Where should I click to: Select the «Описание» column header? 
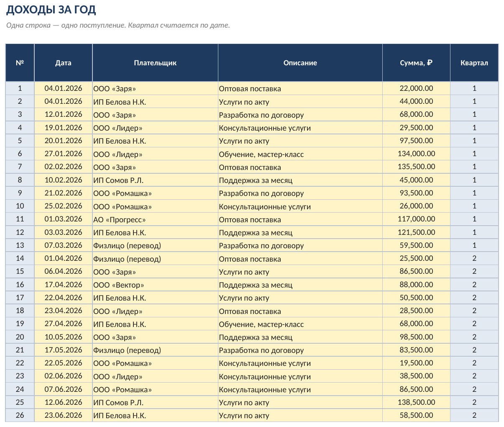(x=300, y=63)
